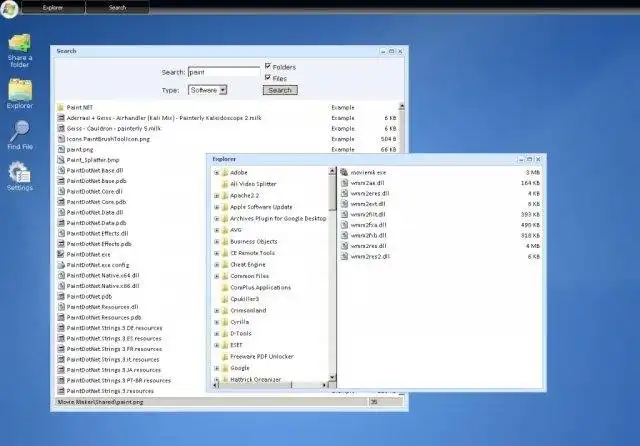
Task: Select PaintDotNet.Core.dll in results
Action: (x=94, y=191)
